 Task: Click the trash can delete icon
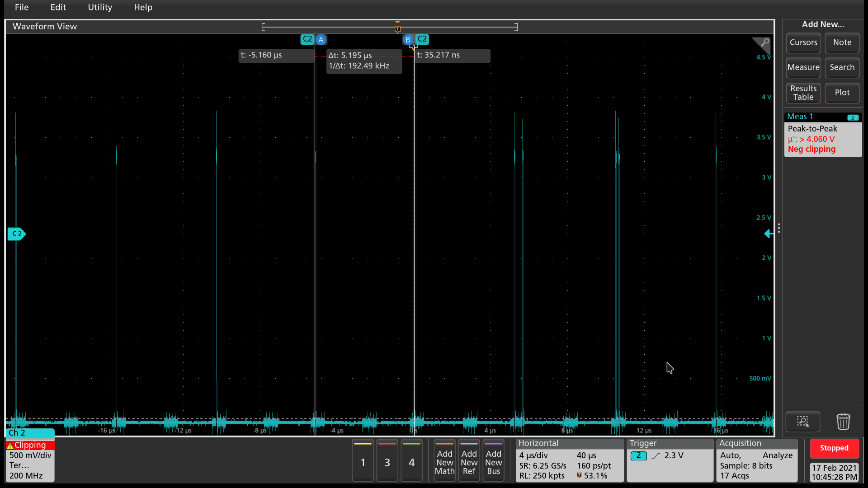843,422
